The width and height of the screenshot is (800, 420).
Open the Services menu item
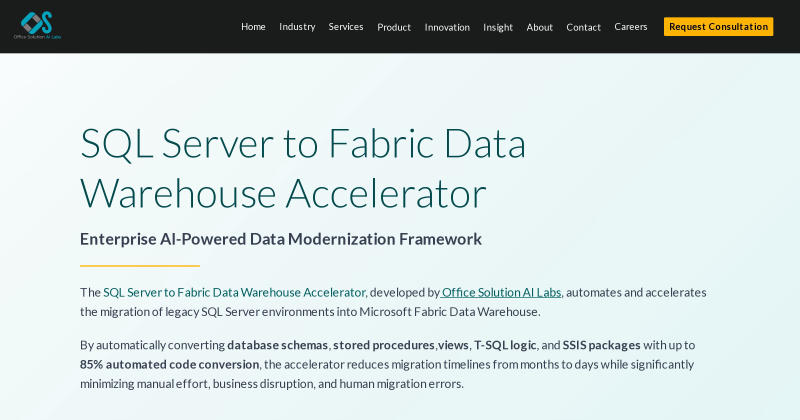345,27
